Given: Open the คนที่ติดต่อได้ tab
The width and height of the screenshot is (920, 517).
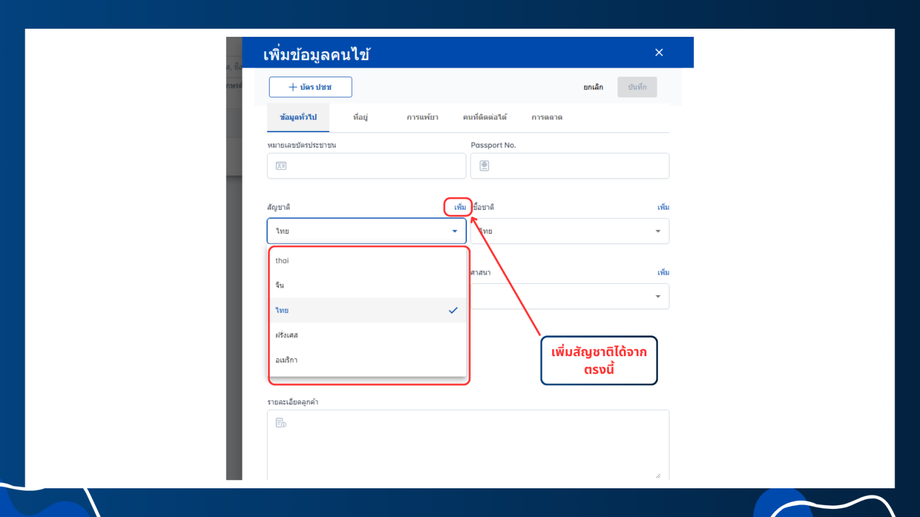Looking at the screenshot, I should click(485, 117).
